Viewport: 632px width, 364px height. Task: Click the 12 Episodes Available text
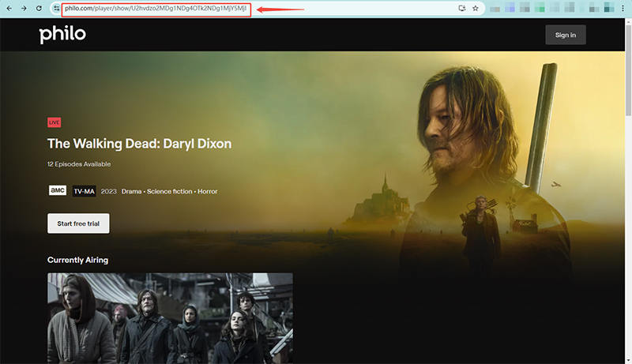(x=79, y=164)
